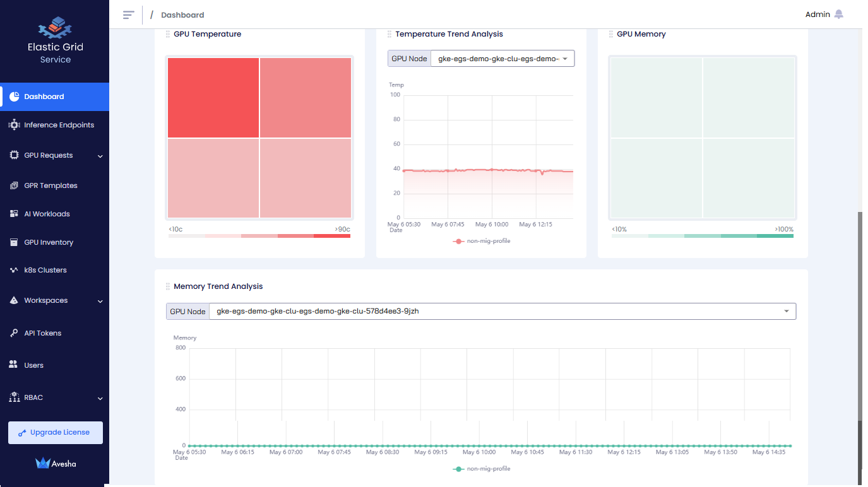Go to GPR Templates menu item

pyautogui.click(x=51, y=185)
